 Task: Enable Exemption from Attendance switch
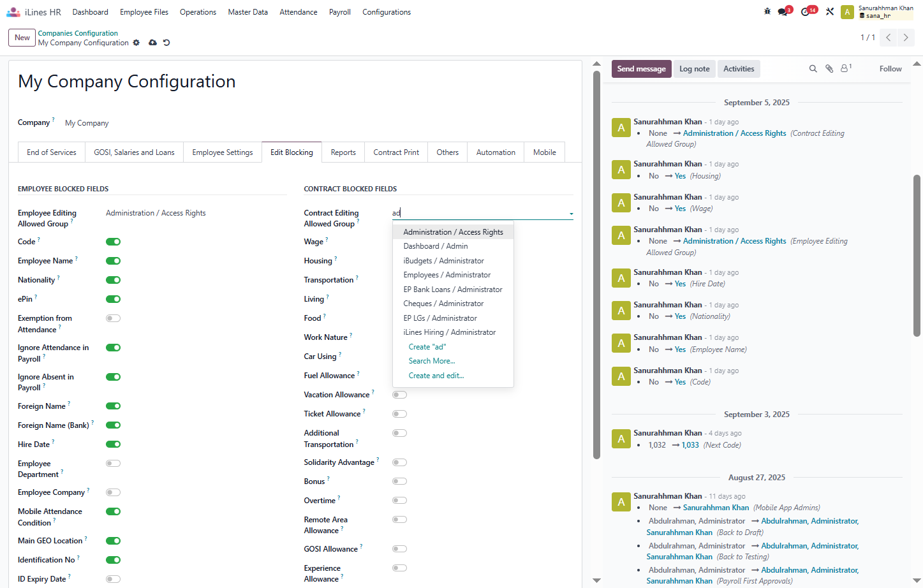[113, 318]
